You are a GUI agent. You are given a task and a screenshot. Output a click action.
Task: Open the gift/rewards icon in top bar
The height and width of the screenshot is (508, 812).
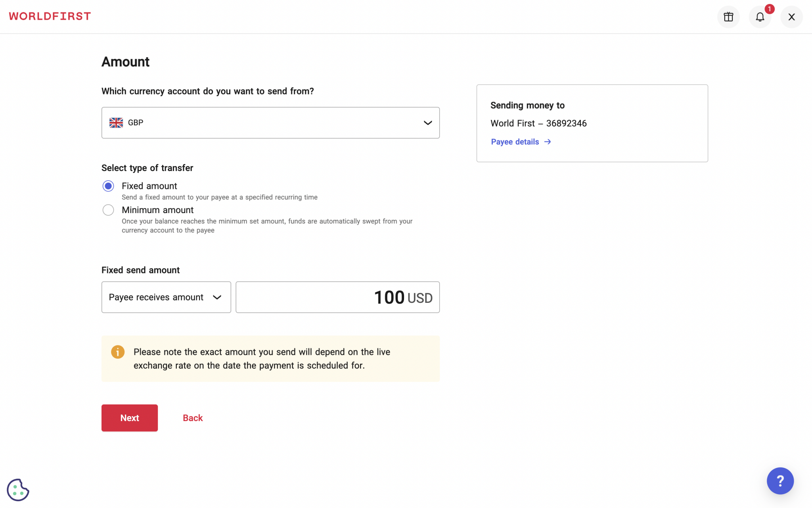point(728,17)
